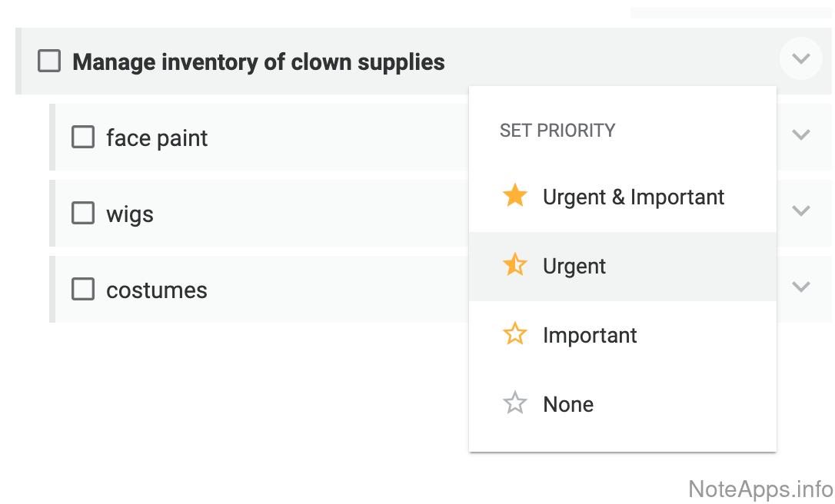Choose the Urgent priority option
This screenshot has height=504, width=835.
click(574, 267)
